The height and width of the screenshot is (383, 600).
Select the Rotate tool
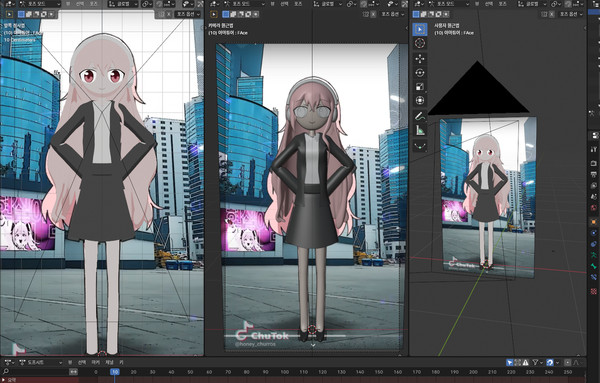(x=420, y=73)
